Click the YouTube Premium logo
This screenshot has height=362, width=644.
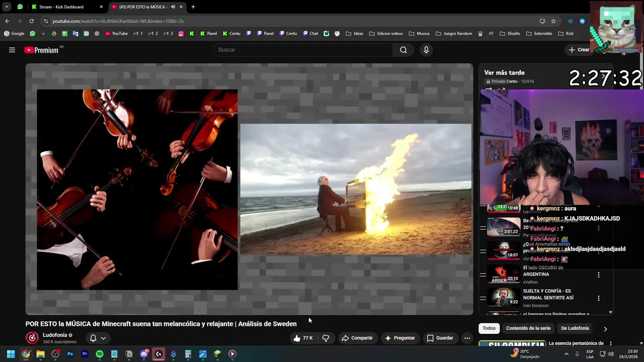tap(41, 50)
